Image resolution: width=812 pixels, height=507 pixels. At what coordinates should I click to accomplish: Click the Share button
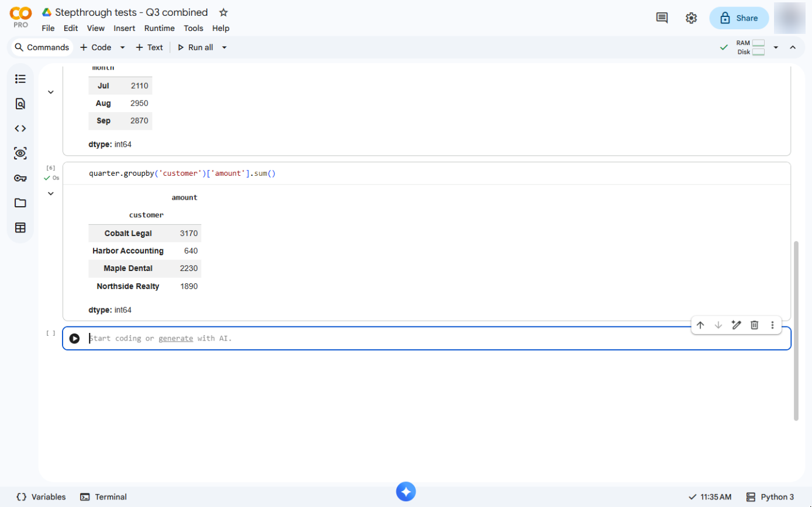[x=739, y=18]
